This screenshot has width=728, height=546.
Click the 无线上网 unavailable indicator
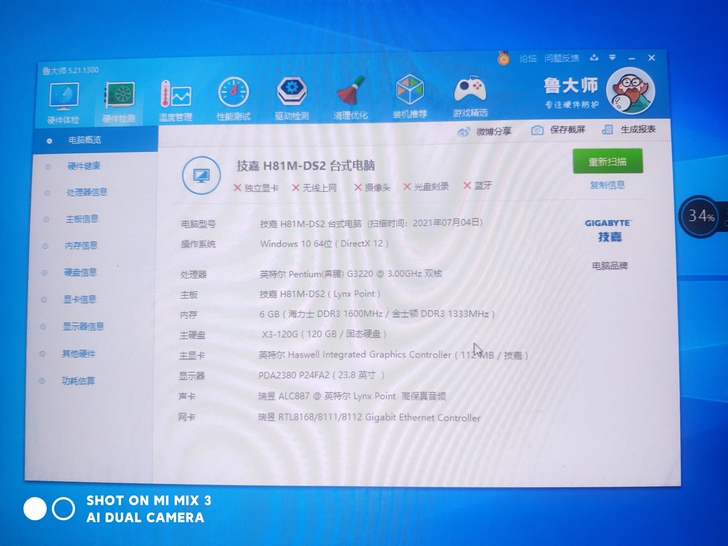click(314, 188)
